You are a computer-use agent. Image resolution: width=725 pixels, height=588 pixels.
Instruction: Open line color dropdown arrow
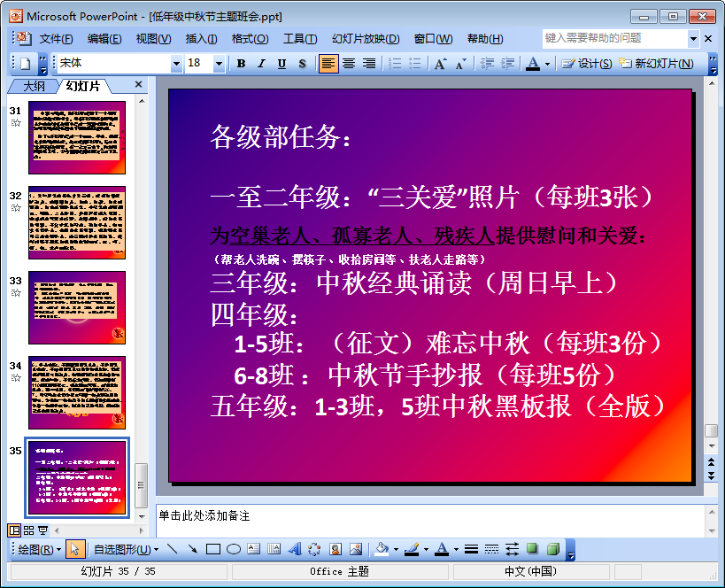pyautogui.click(x=426, y=550)
